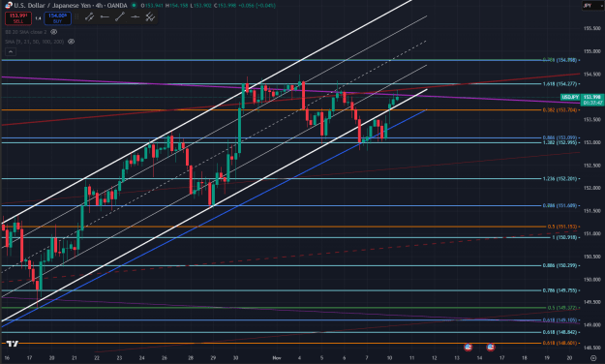Click the USDJPY price scale label
Viewport: 605px width, 364px height.
click(569, 97)
